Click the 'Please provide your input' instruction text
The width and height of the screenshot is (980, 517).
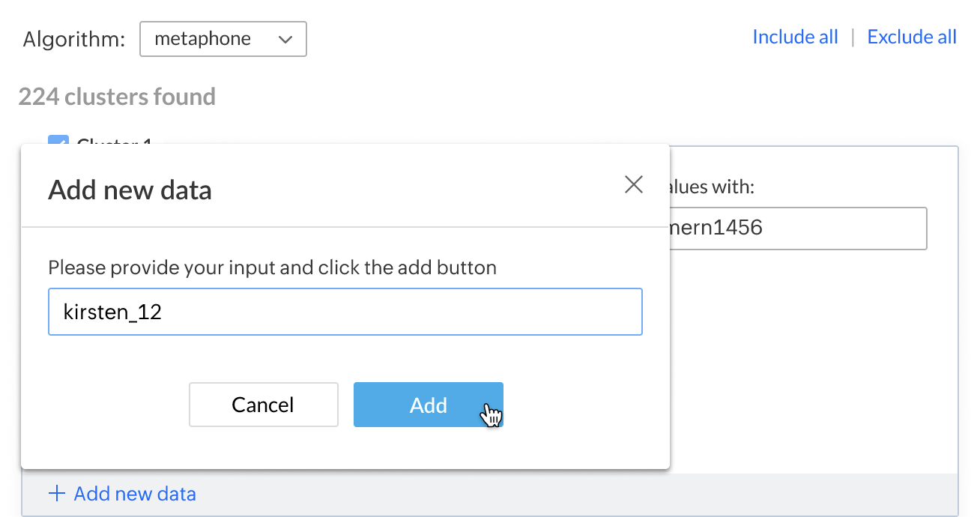(x=272, y=267)
